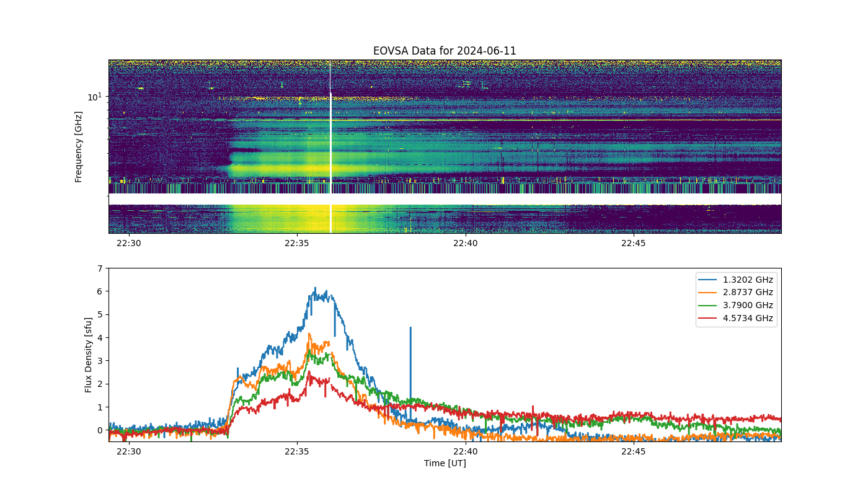
Task: Select the 1.3202 GHz legend label
Action: 748,280
